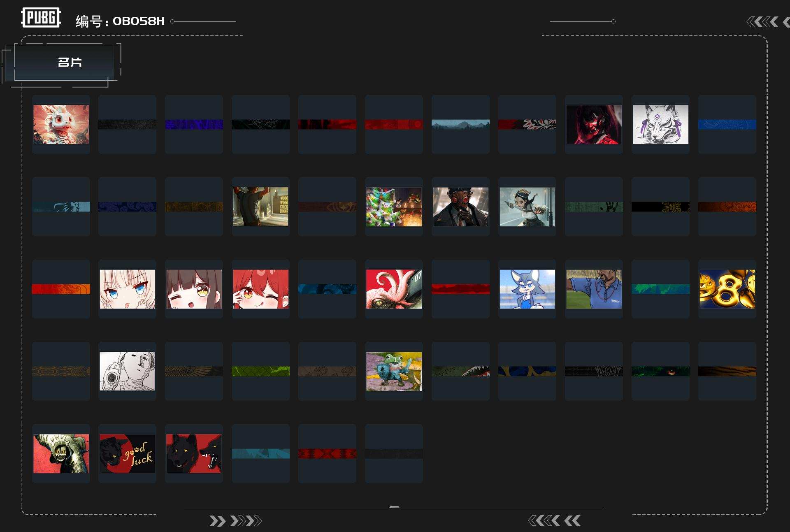The image size is (790, 532).
Task: Pick the golden number 8 nameplate
Action: [727, 289]
